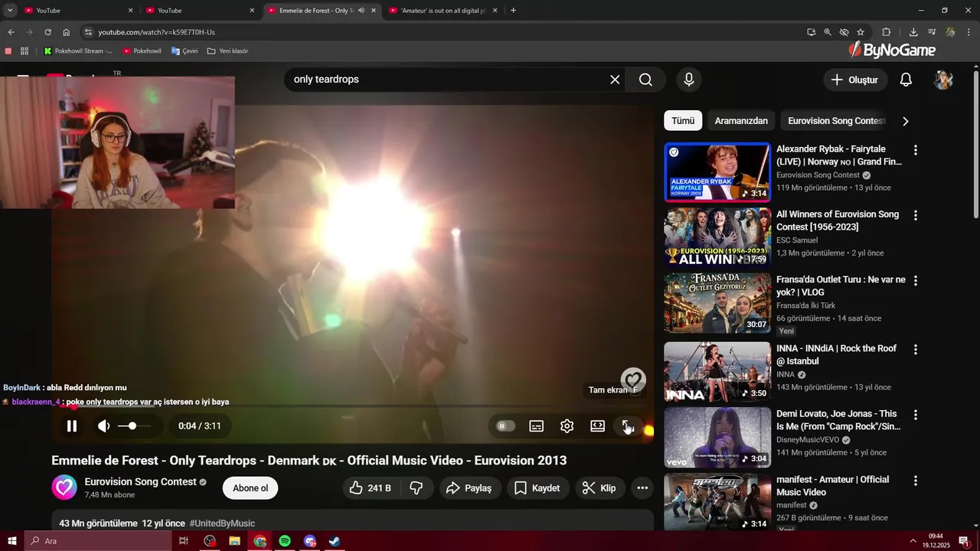Enter fullscreen with the Tam ekran button

point(627,426)
